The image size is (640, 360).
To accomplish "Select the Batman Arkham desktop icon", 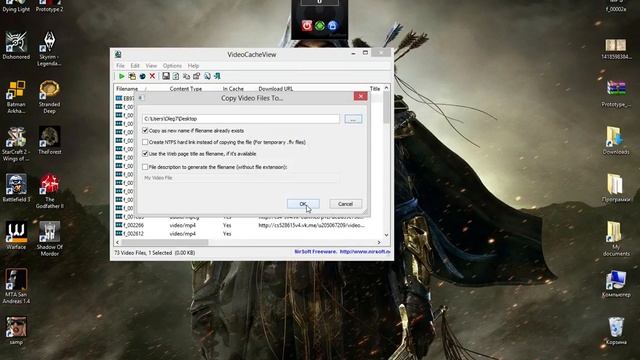I will [16, 97].
